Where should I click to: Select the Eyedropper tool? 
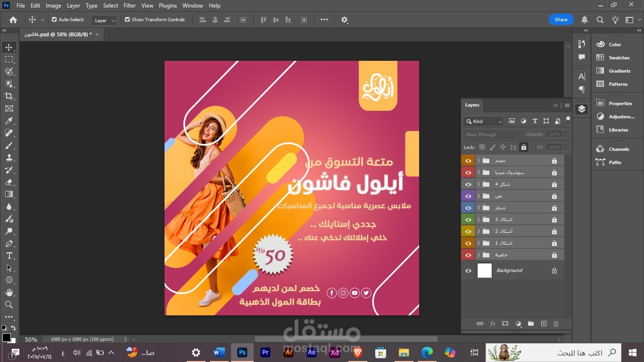tap(9, 121)
